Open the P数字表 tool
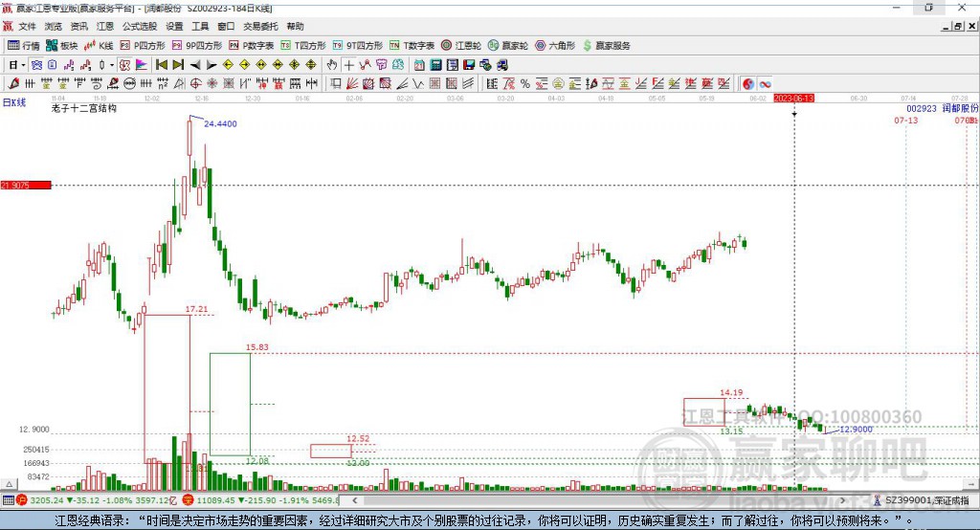Image resolution: width=980 pixels, height=530 pixels. tap(252, 46)
